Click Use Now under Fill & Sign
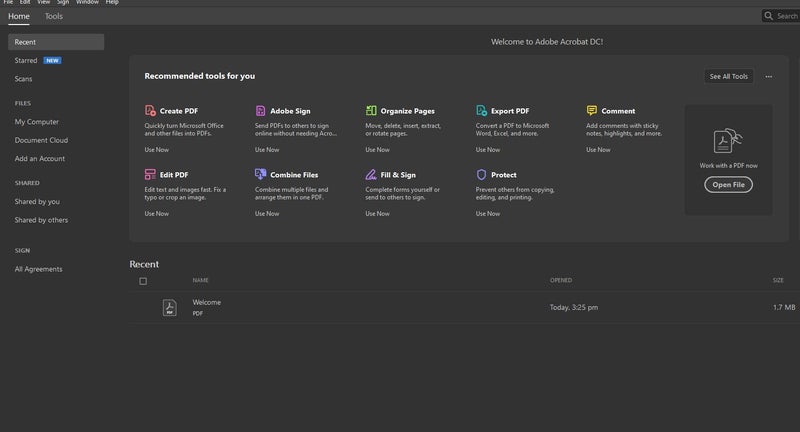Screen dimensions: 800x432 click(377, 214)
